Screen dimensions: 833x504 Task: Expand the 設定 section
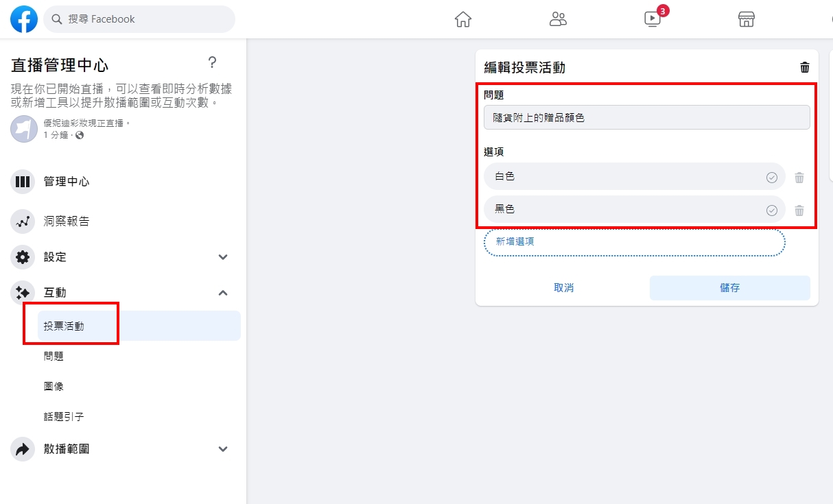point(222,256)
